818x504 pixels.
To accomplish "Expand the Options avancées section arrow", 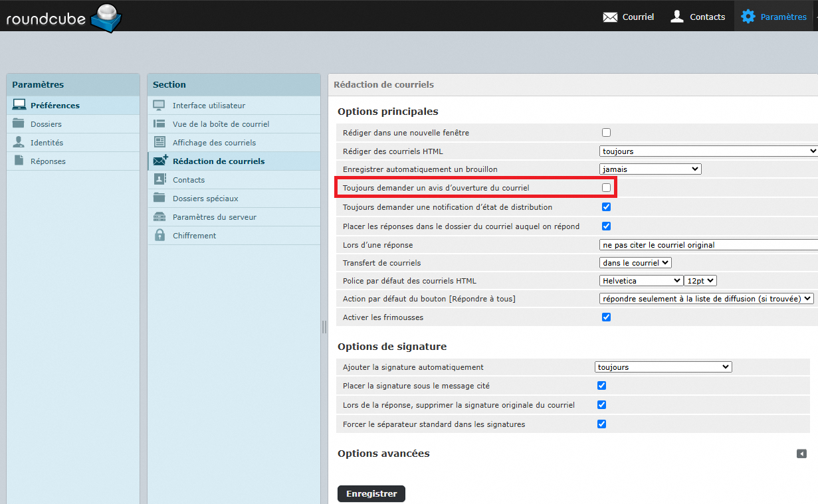I will (x=801, y=454).
